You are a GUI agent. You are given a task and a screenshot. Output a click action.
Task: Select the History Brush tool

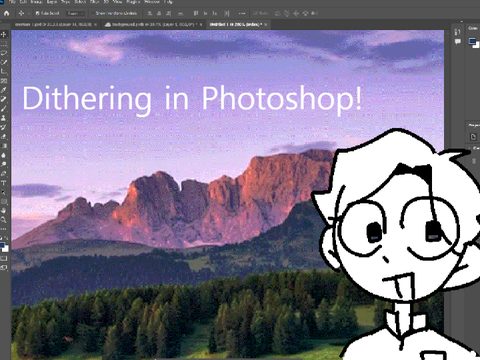(4, 127)
